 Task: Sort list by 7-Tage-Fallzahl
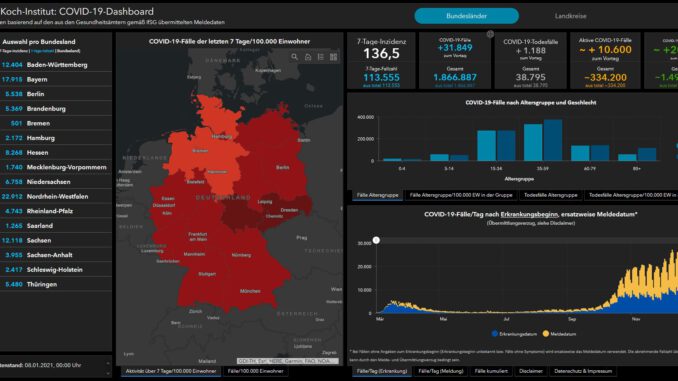[x=42, y=51]
